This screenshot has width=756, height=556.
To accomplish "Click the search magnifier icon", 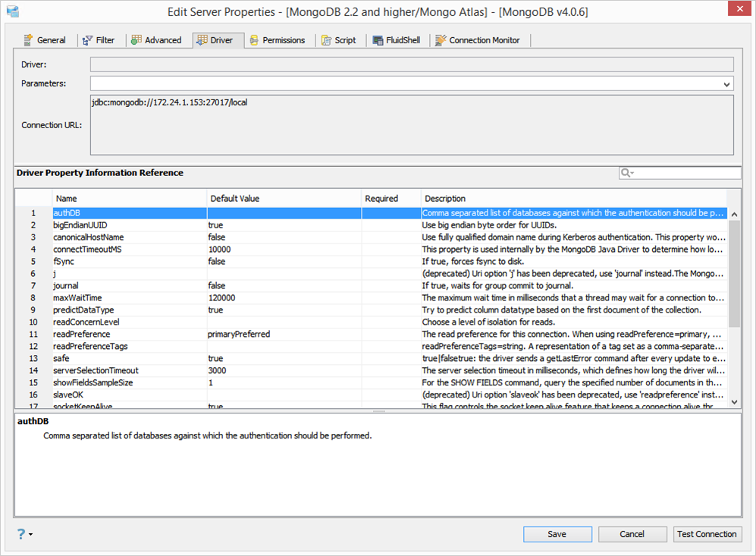I will click(x=626, y=173).
